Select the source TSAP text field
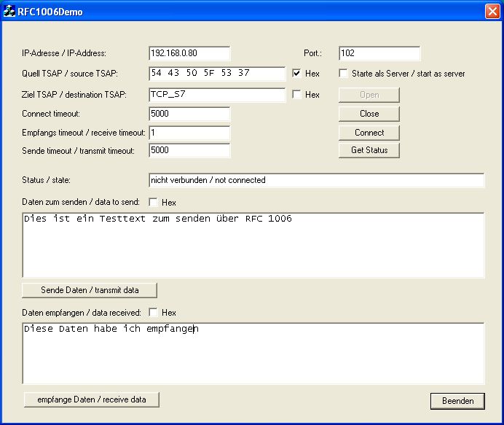The width and height of the screenshot is (504, 425). 216,74
